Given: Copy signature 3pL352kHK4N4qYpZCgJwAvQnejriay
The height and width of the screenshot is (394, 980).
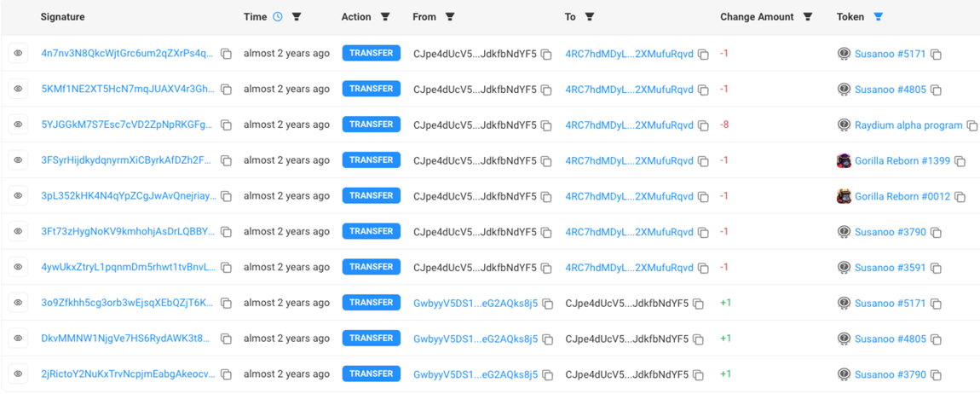Looking at the screenshot, I should pyautogui.click(x=226, y=197).
